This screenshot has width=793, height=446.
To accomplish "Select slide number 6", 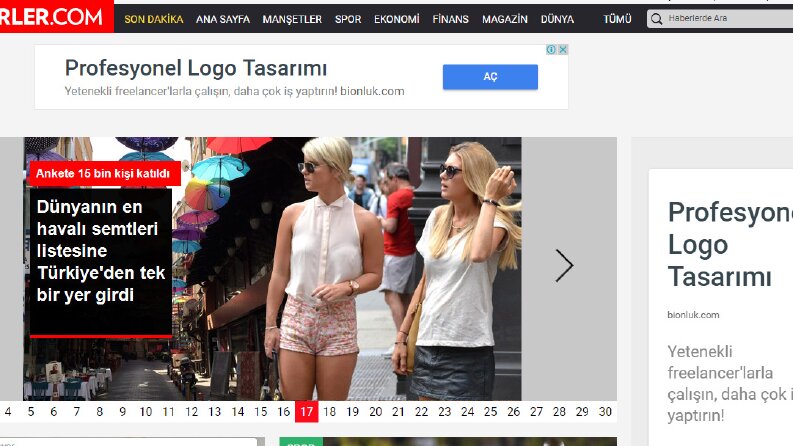I will click(54, 412).
